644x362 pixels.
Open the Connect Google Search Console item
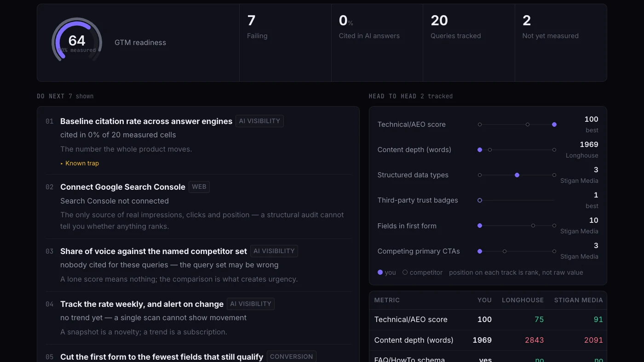pos(123,187)
